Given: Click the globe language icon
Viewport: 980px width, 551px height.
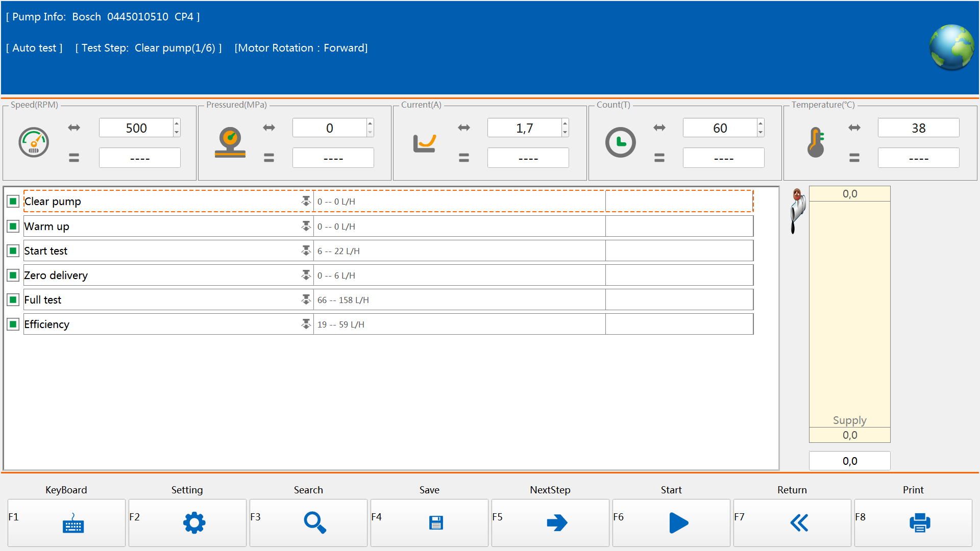Looking at the screenshot, I should coord(951,47).
